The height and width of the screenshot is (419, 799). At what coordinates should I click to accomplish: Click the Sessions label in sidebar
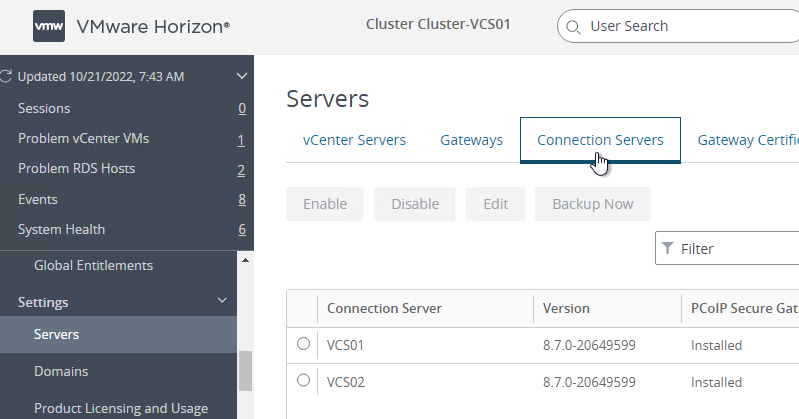pos(44,108)
